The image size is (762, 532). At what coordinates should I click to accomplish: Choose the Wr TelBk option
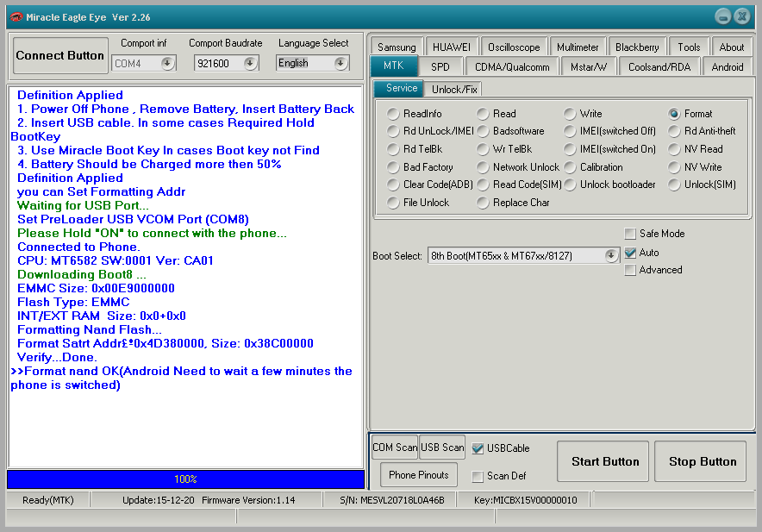pyautogui.click(x=483, y=149)
